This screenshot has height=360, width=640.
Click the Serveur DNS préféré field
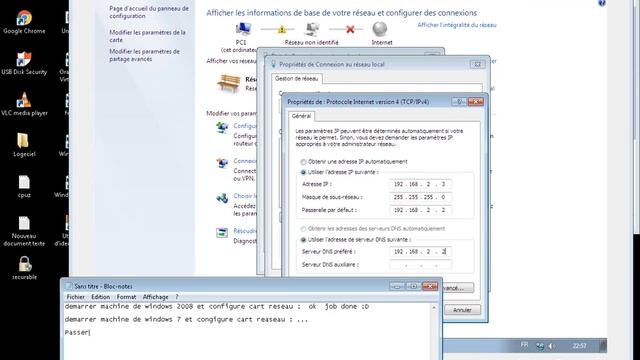pos(420,252)
